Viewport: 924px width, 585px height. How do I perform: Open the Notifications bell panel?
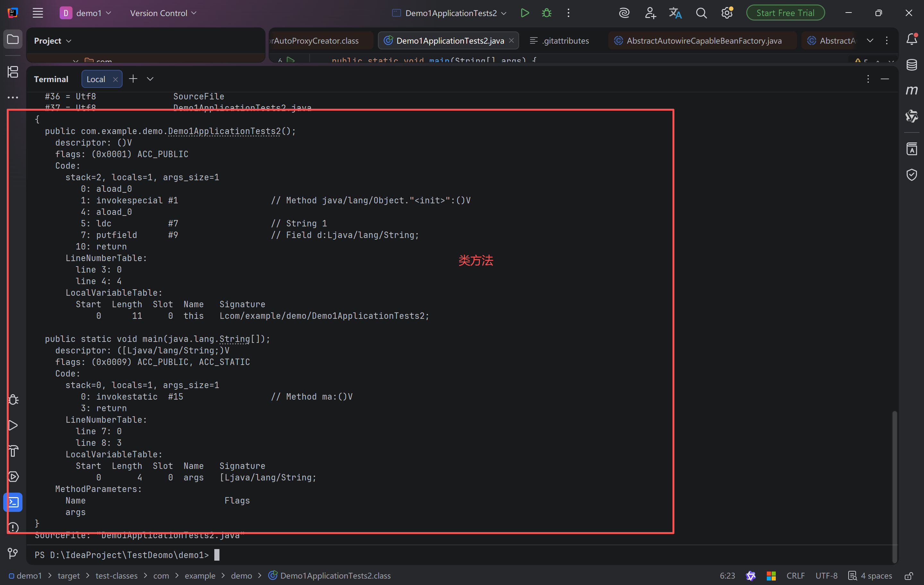pos(912,39)
